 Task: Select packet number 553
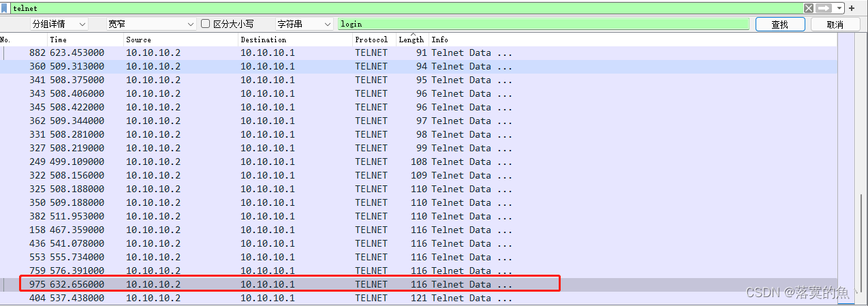[x=418, y=257]
